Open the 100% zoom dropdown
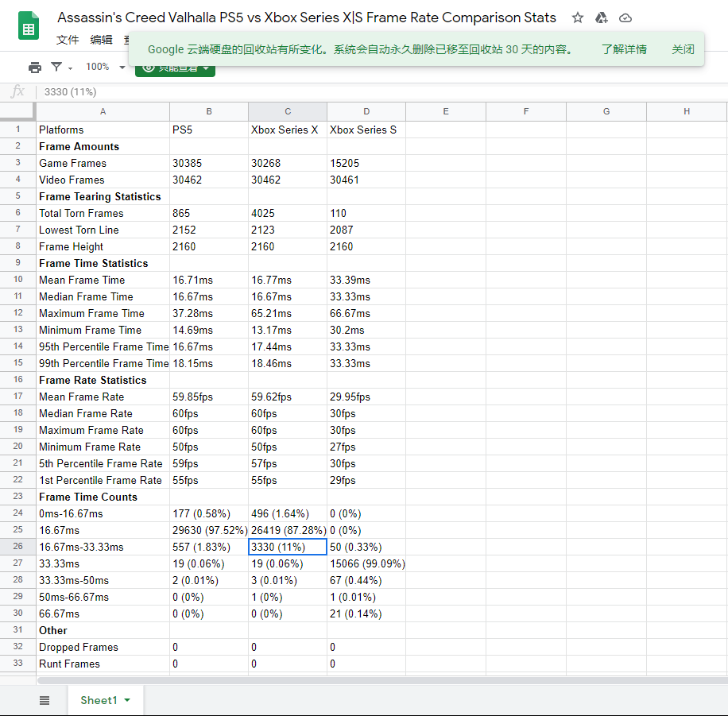This screenshot has width=728, height=716. coord(106,67)
